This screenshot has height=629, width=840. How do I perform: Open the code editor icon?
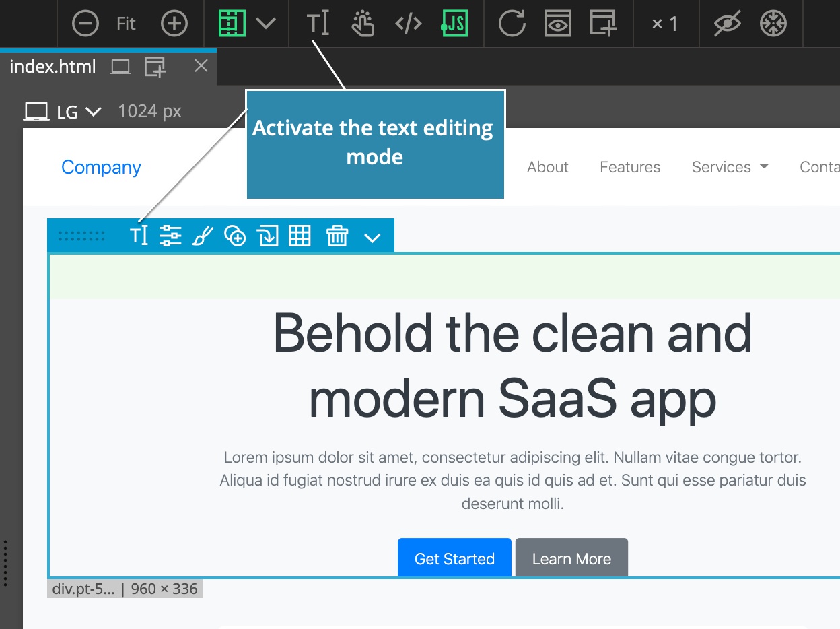[x=409, y=24]
